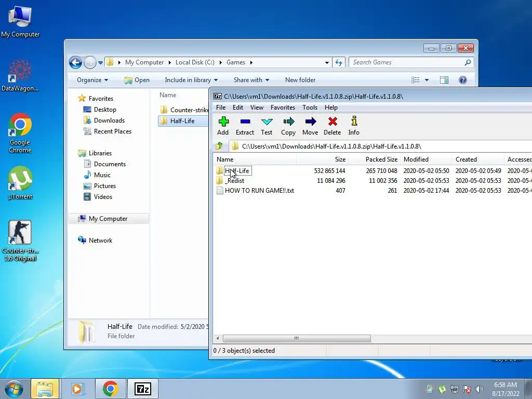Open previous locations dropdown in Explorer address bar

click(x=327, y=63)
